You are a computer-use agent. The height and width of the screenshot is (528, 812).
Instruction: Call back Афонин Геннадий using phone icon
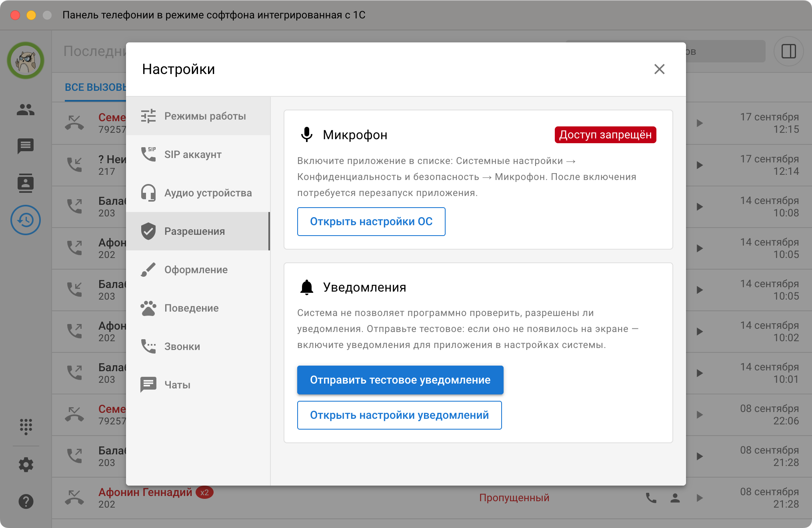(x=651, y=498)
